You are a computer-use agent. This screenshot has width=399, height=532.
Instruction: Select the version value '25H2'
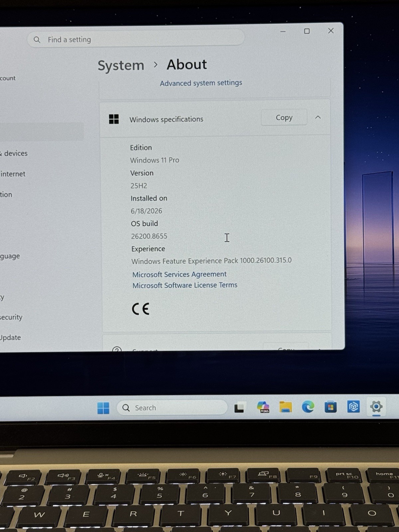tap(139, 186)
